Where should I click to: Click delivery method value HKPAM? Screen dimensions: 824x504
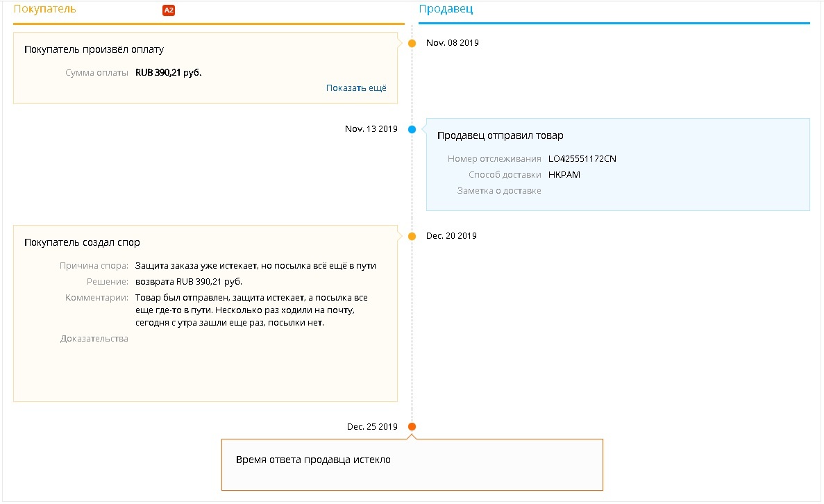click(x=564, y=174)
